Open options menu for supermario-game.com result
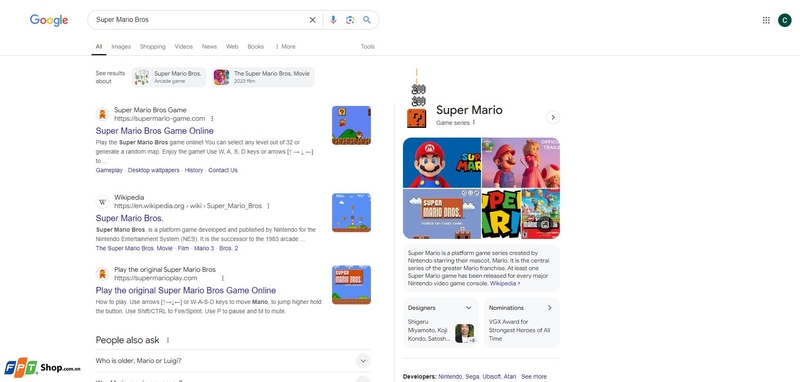 click(x=212, y=119)
